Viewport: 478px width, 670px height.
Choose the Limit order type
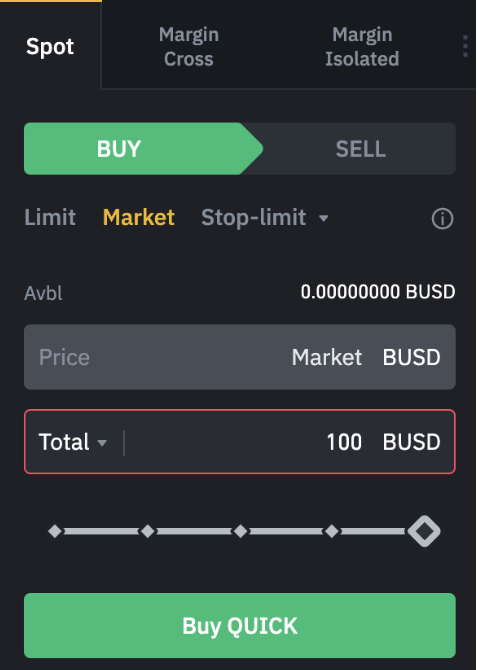click(50, 217)
